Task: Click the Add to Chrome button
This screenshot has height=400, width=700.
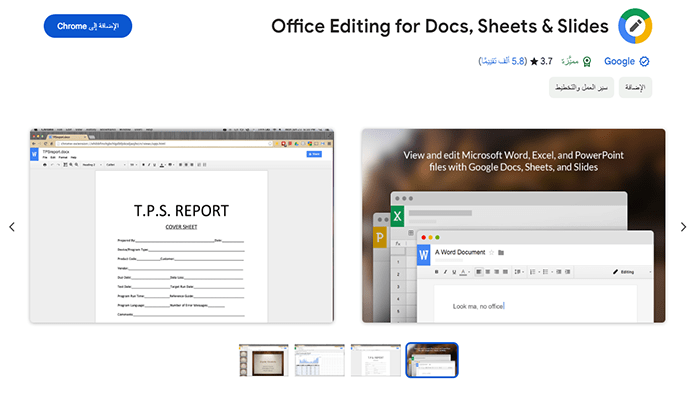Action: click(x=88, y=26)
